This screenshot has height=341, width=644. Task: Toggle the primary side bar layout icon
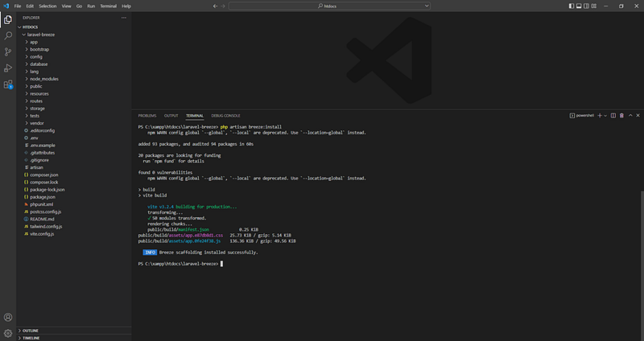[x=572, y=6]
